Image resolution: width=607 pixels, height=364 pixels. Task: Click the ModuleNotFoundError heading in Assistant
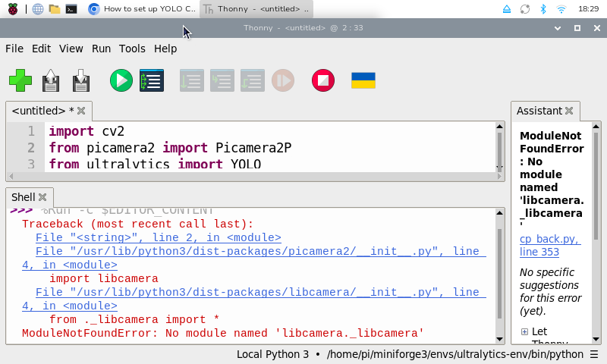(552, 181)
